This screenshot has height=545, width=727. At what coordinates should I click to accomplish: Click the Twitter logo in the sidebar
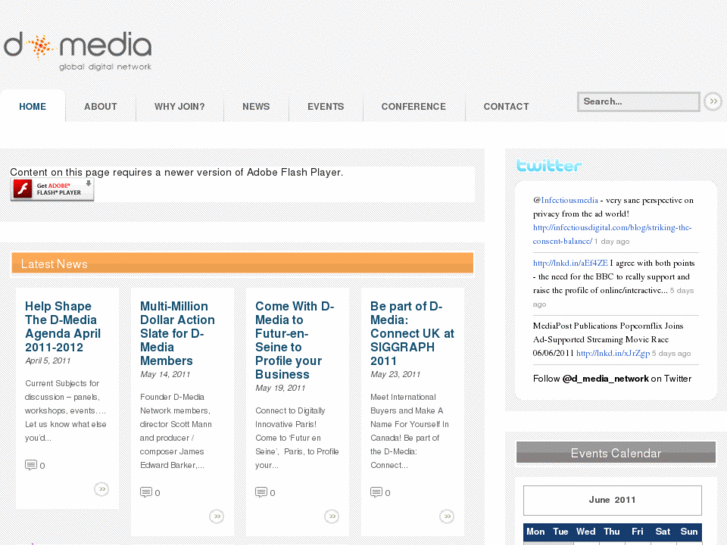[549, 165]
